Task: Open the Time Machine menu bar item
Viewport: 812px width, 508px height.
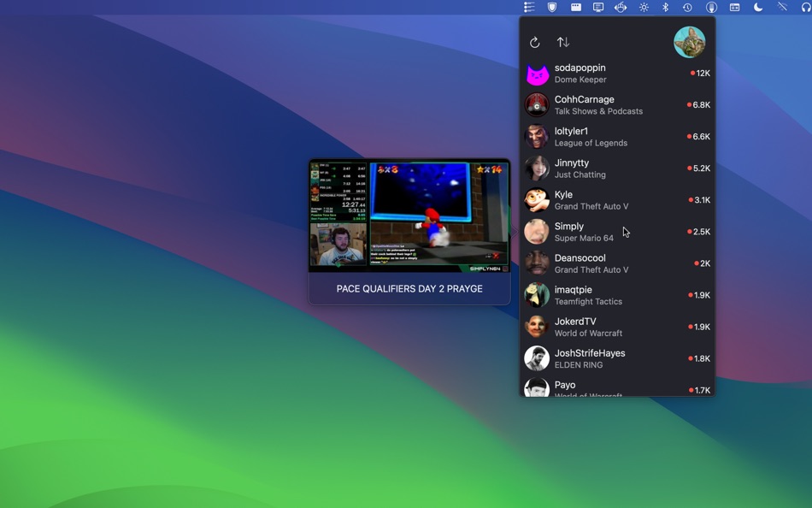Action: point(688,7)
